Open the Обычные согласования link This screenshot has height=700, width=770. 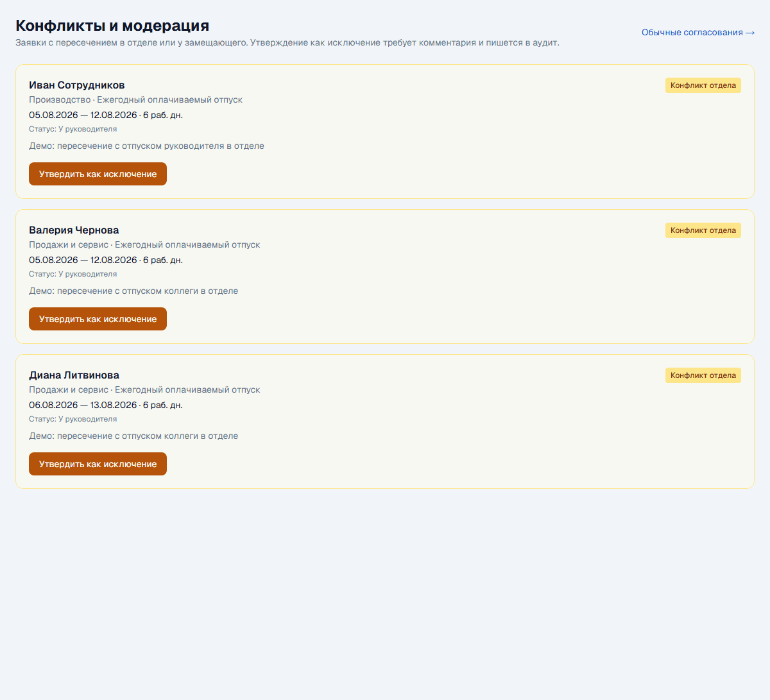698,32
